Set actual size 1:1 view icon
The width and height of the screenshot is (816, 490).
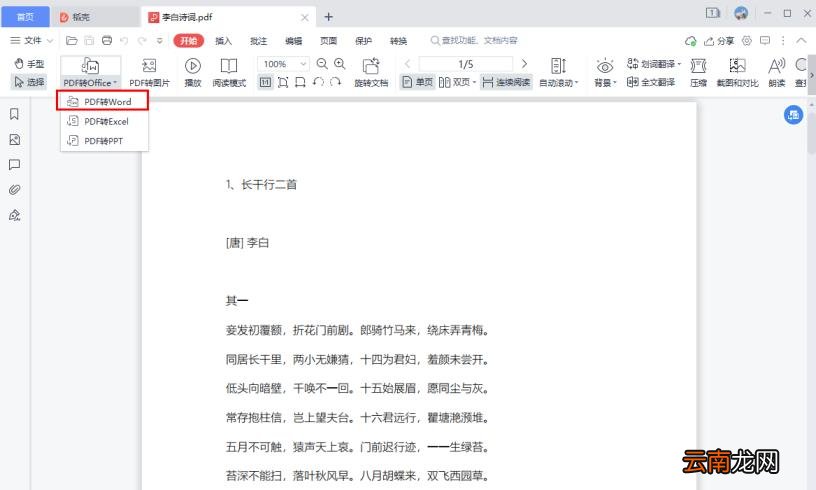[265, 82]
